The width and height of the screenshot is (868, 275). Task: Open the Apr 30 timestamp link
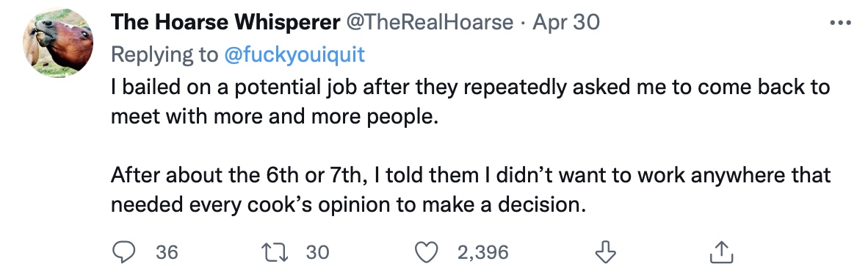(565, 22)
